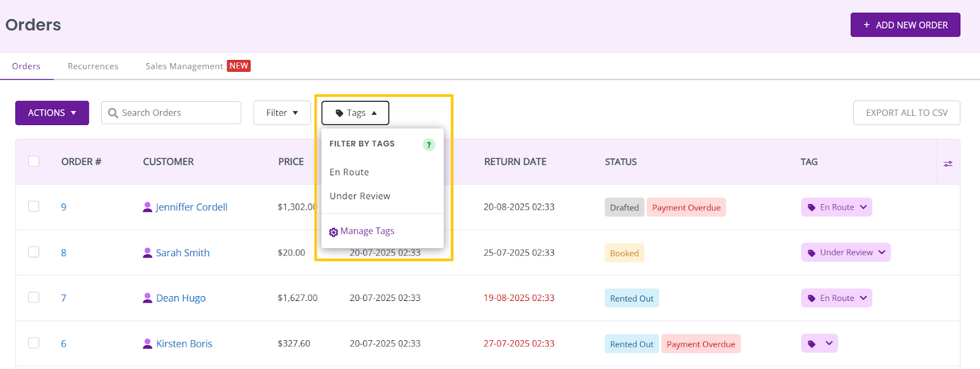Click the person icon beside Sarah Smith
Image resolution: width=980 pixels, height=369 pixels.
coord(147,253)
